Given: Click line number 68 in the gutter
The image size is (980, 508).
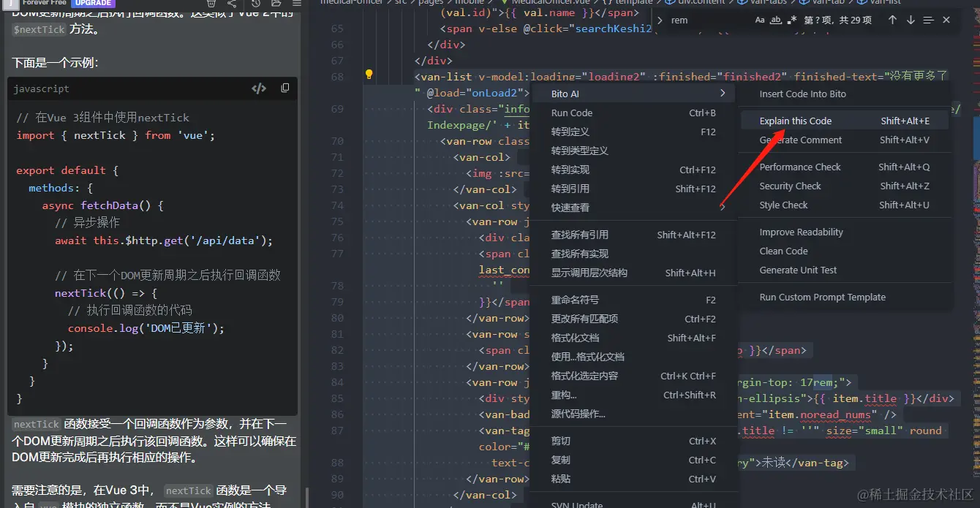Looking at the screenshot, I should [336, 77].
